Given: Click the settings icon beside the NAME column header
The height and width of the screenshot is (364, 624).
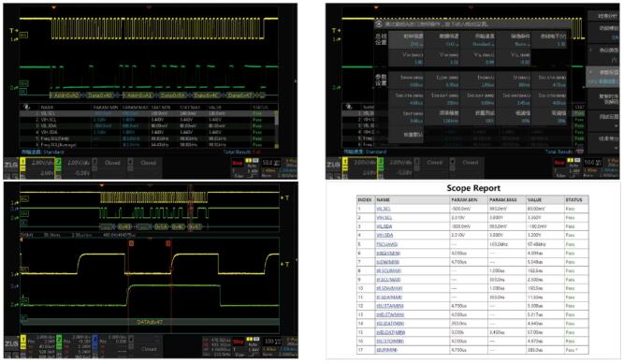Looking at the screenshot, I should click(x=27, y=107).
